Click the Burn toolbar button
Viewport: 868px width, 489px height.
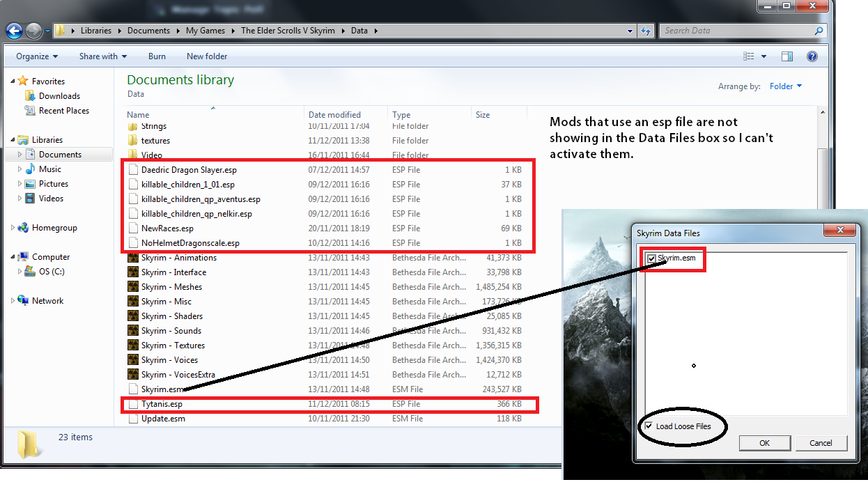(x=157, y=56)
